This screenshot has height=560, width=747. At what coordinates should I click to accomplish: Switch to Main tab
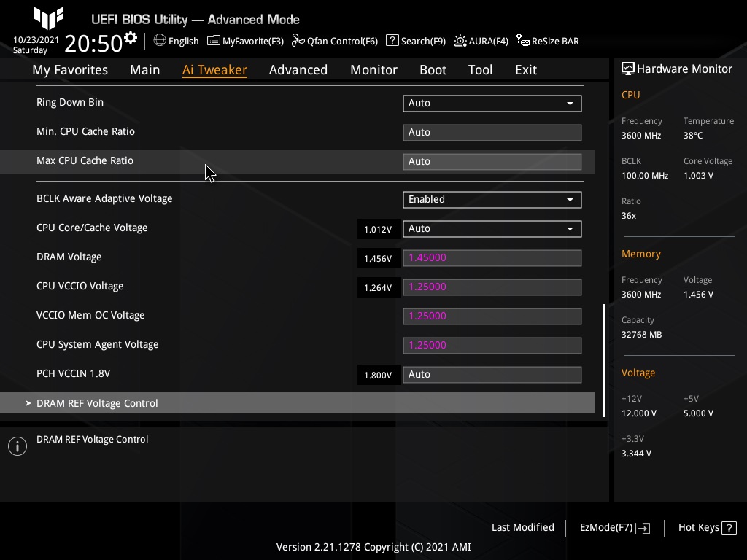[145, 70]
